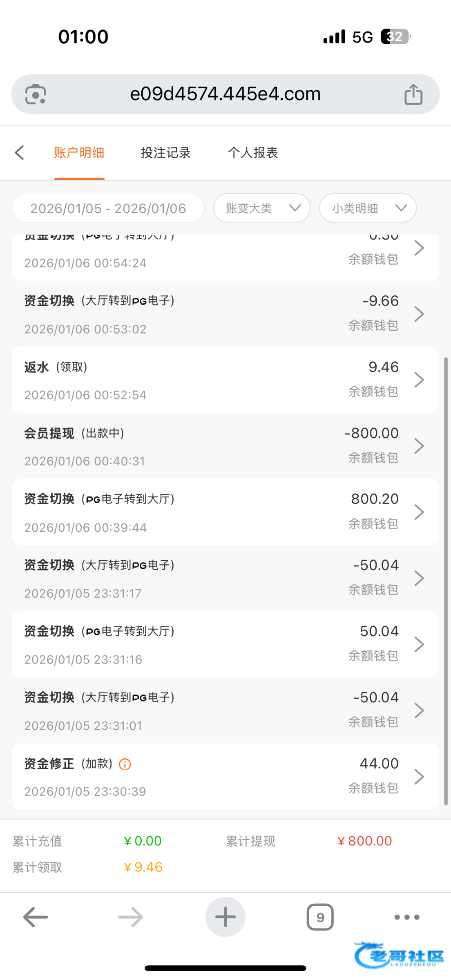The width and height of the screenshot is (451, 980).
Task: Expand the 小类明细 dropdown
Action: point(368,208)
